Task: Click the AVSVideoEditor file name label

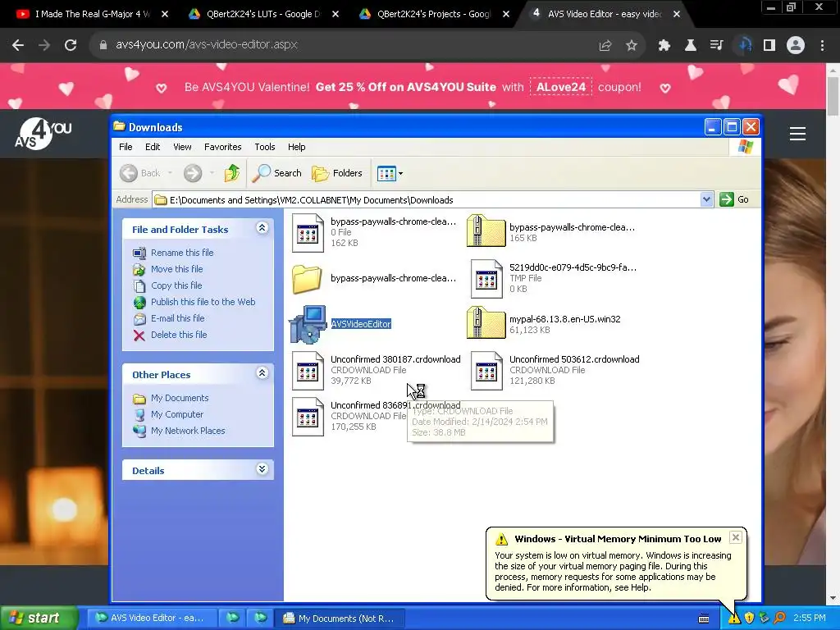Action: (361, 324)
